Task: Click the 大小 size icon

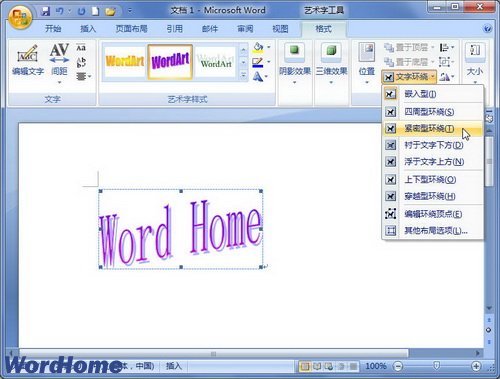Action: tap(475, 63)
